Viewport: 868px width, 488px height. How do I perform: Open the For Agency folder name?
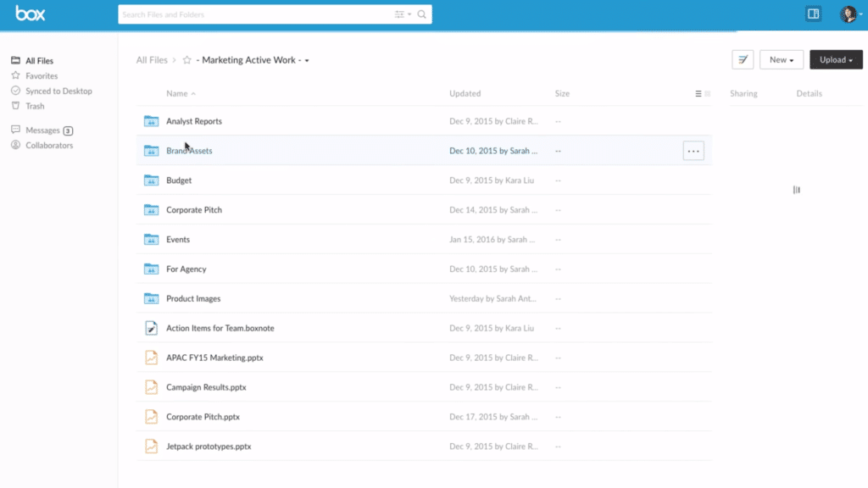(x=186, y=269)
